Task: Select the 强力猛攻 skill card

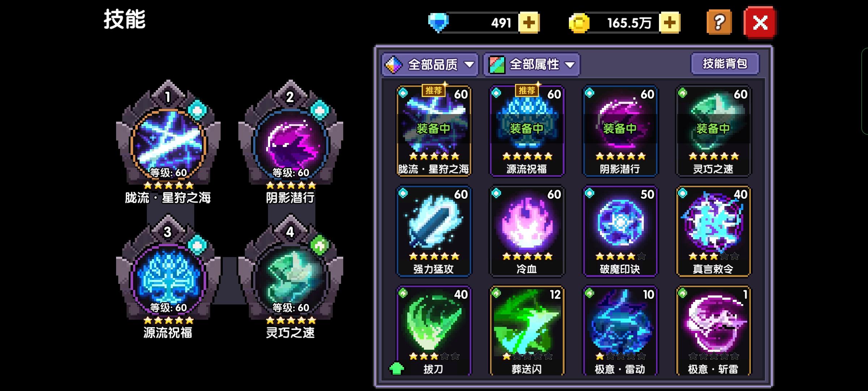Action: click(x=434, y=232)
